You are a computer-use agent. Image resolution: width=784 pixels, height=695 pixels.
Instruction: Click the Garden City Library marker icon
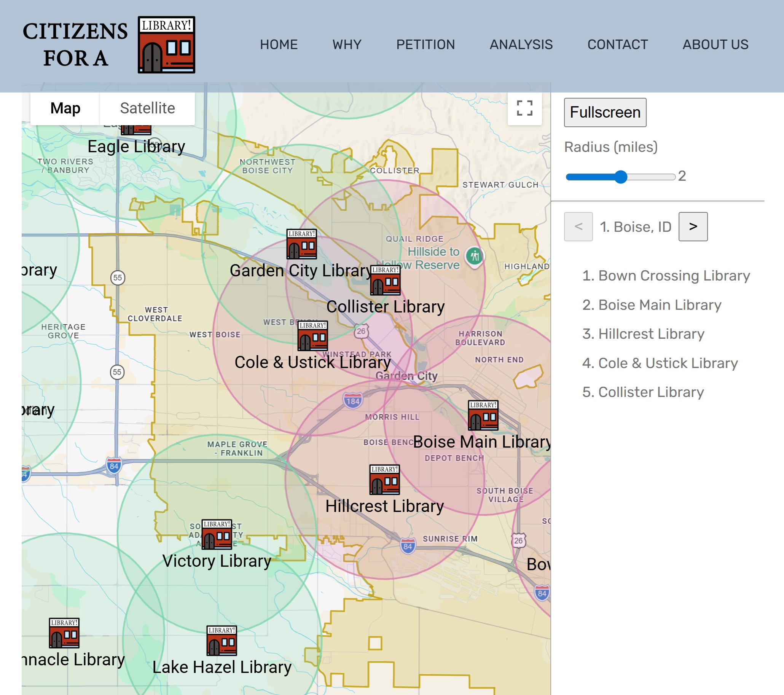[301, 244]
